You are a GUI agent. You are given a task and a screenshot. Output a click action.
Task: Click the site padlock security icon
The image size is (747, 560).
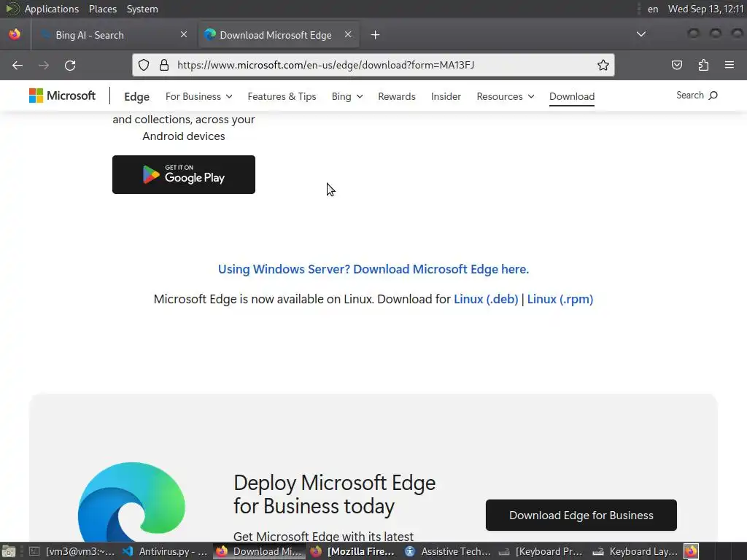click(x=164, y=65)
